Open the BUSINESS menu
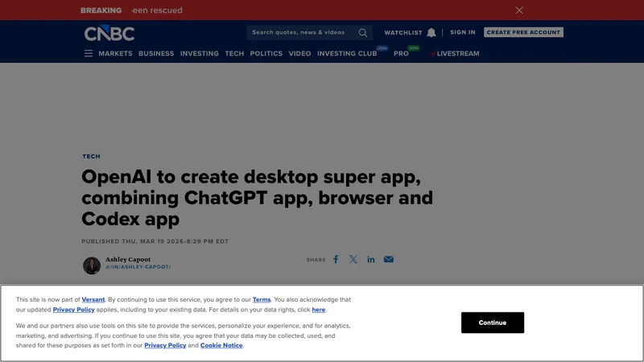The height and width of the screenshot is (362, 644). pyautogui.click(x=156, y=53)
